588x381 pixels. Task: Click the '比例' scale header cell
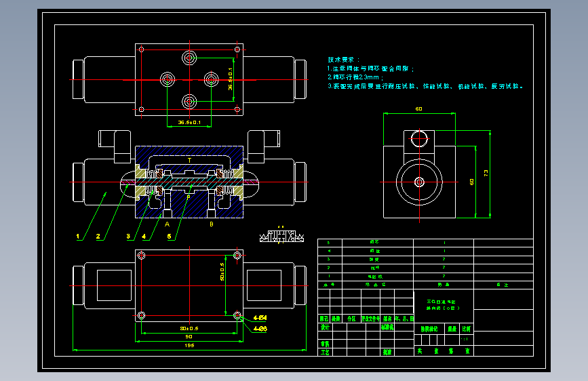tap(466, 329)
